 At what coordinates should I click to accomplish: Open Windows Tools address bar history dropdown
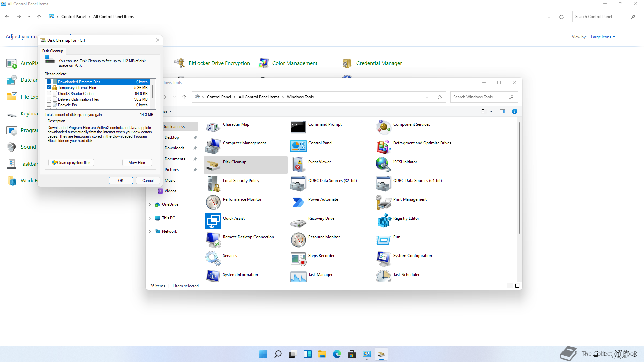(427, 97)
